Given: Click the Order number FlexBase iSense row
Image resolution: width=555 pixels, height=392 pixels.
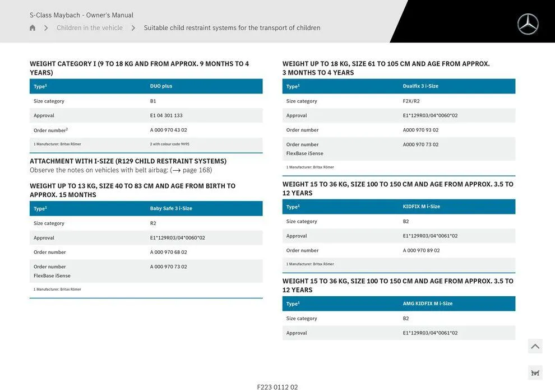Looking at the screenshot, I should pos(146,270).
